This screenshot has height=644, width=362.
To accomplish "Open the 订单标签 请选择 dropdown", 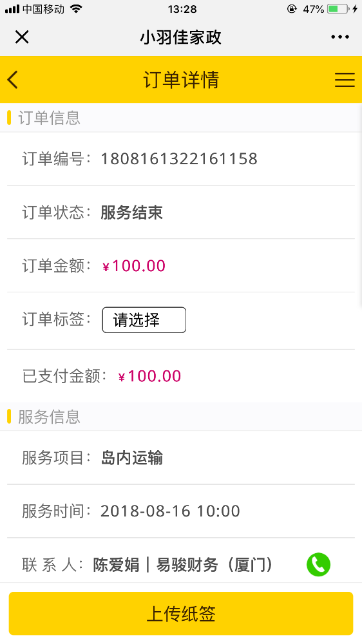I will point(144,320).
